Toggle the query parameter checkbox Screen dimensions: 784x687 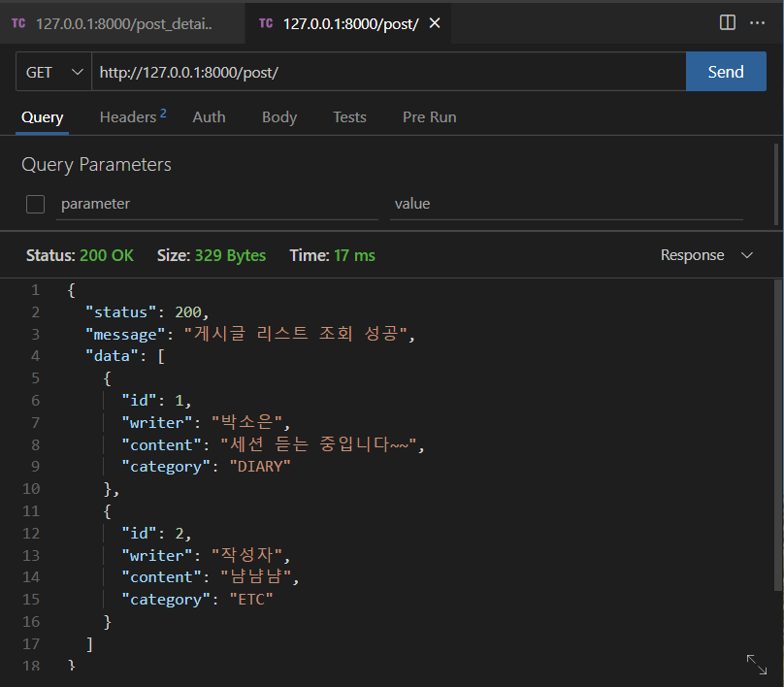pos(35,204)
